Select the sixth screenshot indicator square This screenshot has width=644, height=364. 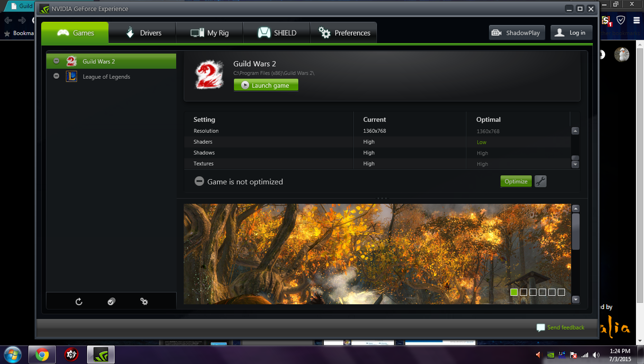[562, 292]
